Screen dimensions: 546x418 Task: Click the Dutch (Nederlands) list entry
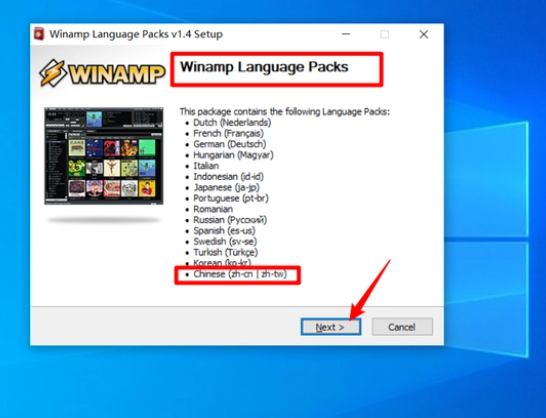[232, 123]
